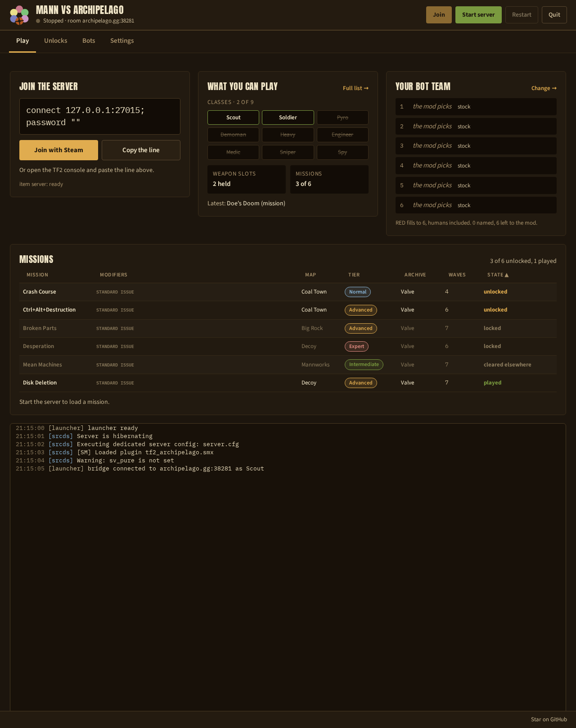
Task: Sort missions by Tier column header
Action: (x=354, y=275)
